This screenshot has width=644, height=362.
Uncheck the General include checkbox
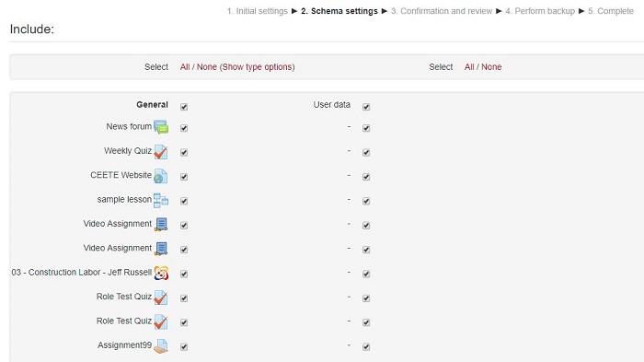click(x=184, y=107)
